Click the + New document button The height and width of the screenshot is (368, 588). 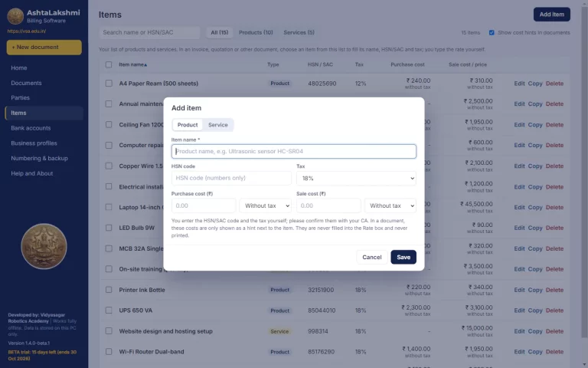(x=44, y=48)
